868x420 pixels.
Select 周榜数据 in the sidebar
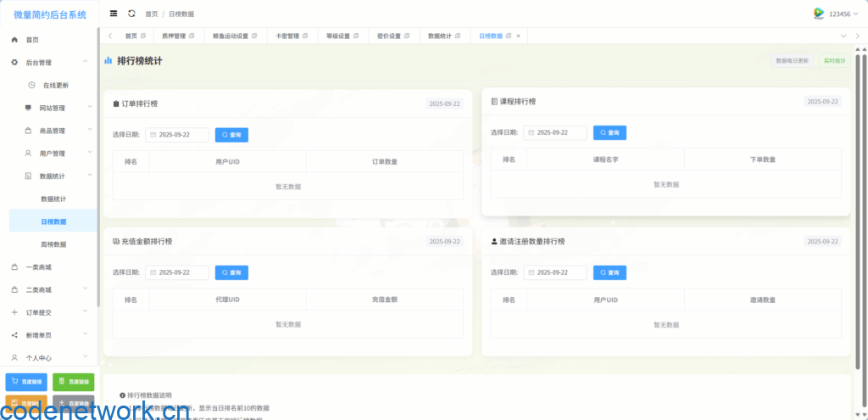[x=53, y=244]
